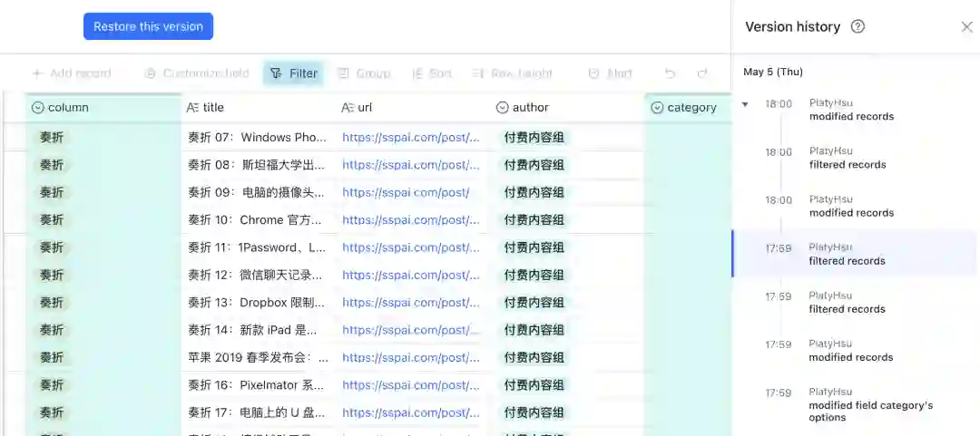Select the highlighted 17:59 filtered records version
Viewport: 980px width, 436px height.
click(x=853, y=254)
